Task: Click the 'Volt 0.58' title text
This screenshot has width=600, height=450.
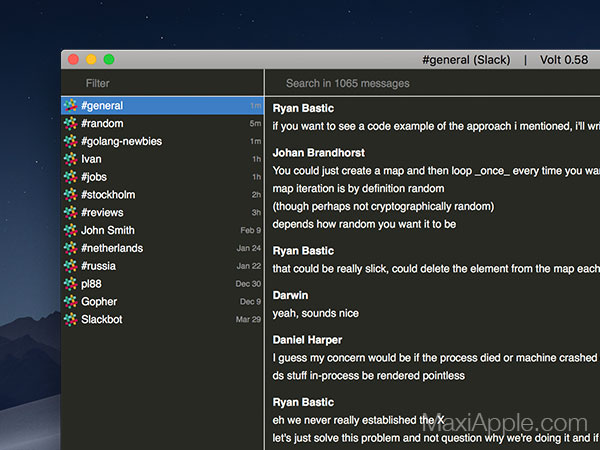Action: click(x=564, y=60)
